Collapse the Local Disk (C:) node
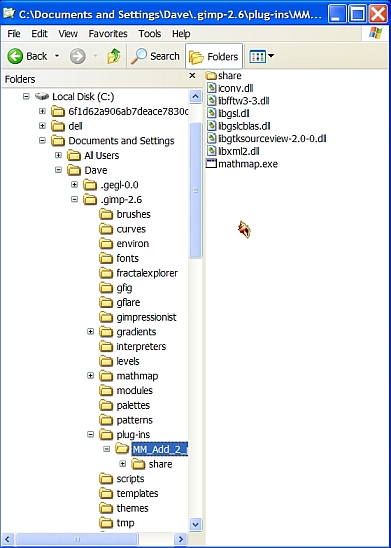 [x=26, y=96]
